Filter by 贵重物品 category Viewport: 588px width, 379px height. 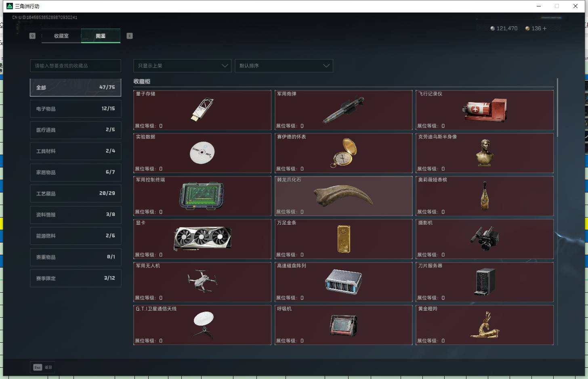pos(76,257)
